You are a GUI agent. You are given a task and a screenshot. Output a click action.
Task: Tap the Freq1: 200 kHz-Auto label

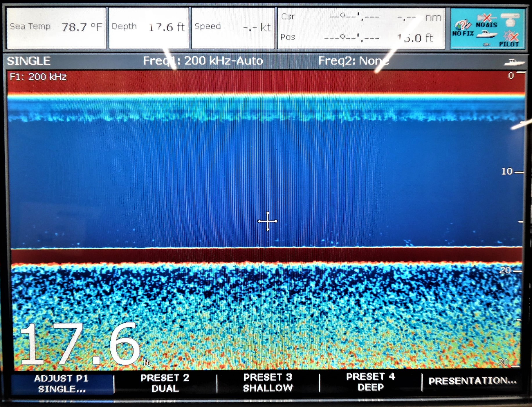tap(203, 61)
